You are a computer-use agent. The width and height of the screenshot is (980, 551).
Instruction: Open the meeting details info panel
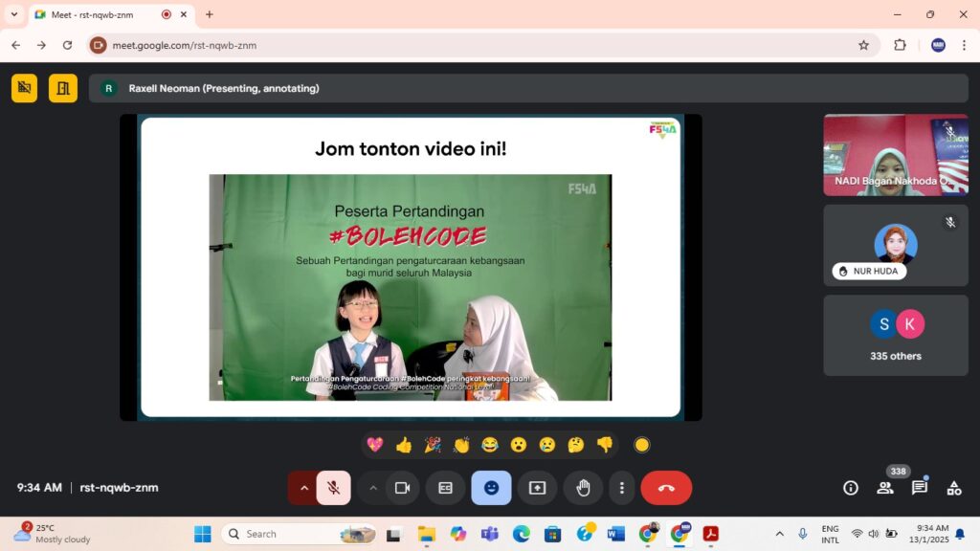(851, 488)
